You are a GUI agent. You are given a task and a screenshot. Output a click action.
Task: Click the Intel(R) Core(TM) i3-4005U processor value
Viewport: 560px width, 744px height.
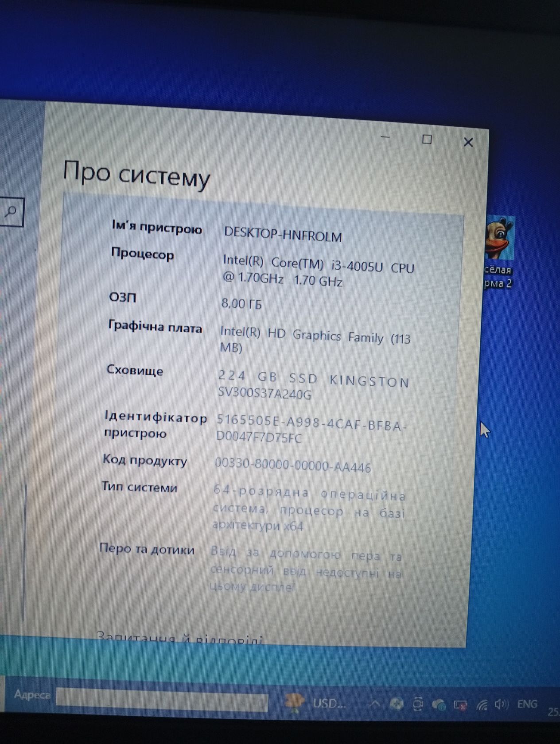coord(318,270)
